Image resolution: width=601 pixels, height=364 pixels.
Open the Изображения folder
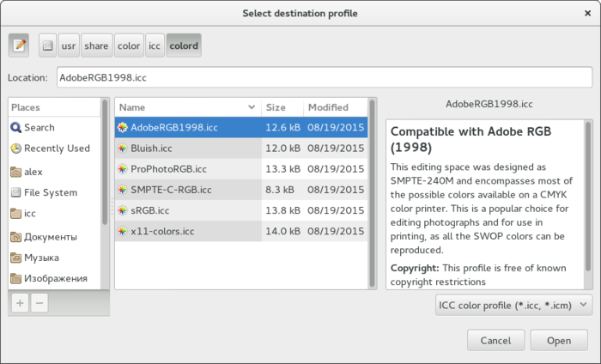[x=54, y=278]
